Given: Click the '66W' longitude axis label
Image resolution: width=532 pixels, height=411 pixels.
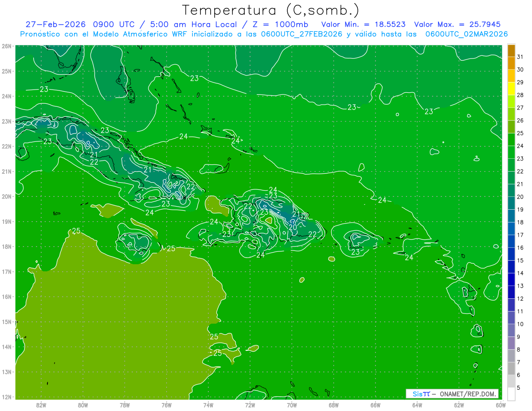Looking at the screenshot, I should coord(376,405).
